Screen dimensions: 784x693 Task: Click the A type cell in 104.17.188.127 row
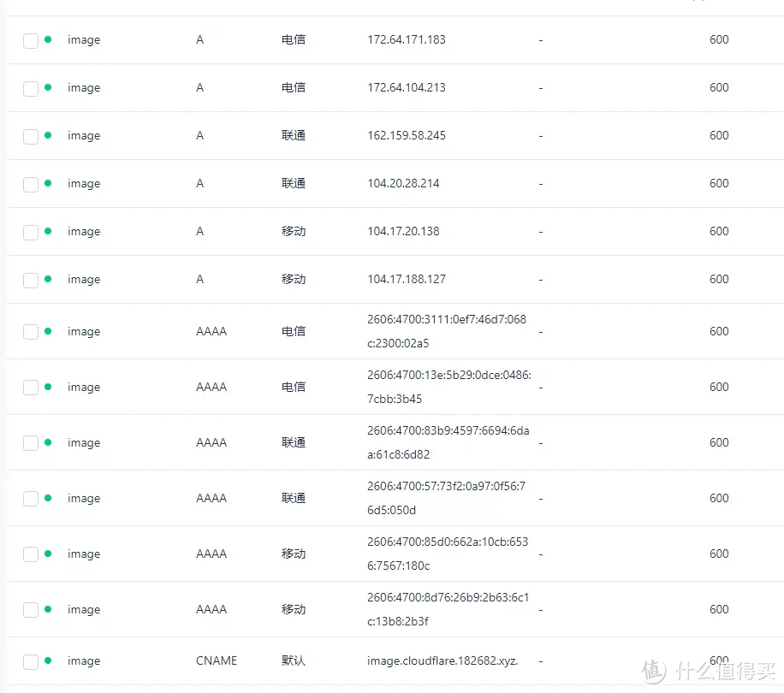(200, 279)
